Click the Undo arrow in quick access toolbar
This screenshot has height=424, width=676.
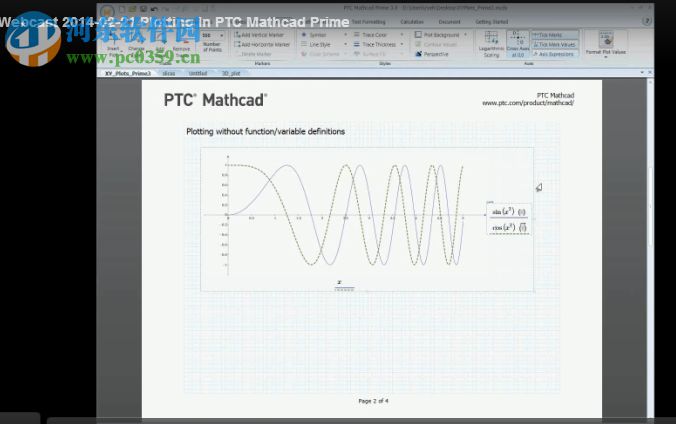[x=154, y=9]
